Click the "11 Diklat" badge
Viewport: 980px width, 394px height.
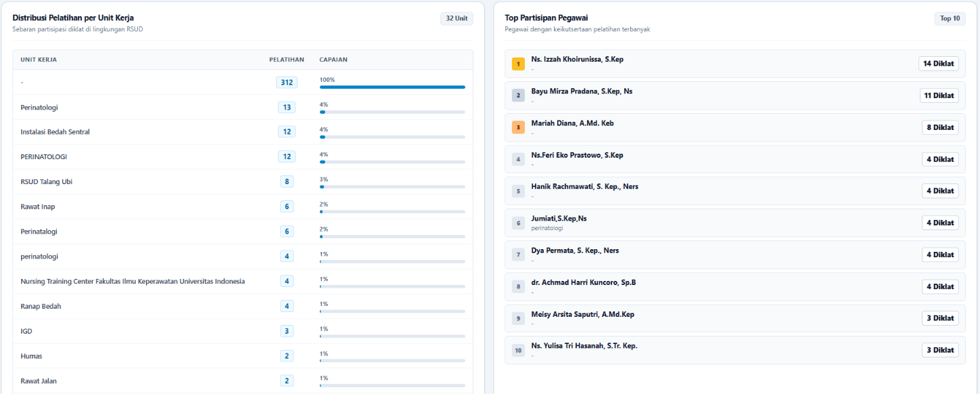(x=939, y=95)
